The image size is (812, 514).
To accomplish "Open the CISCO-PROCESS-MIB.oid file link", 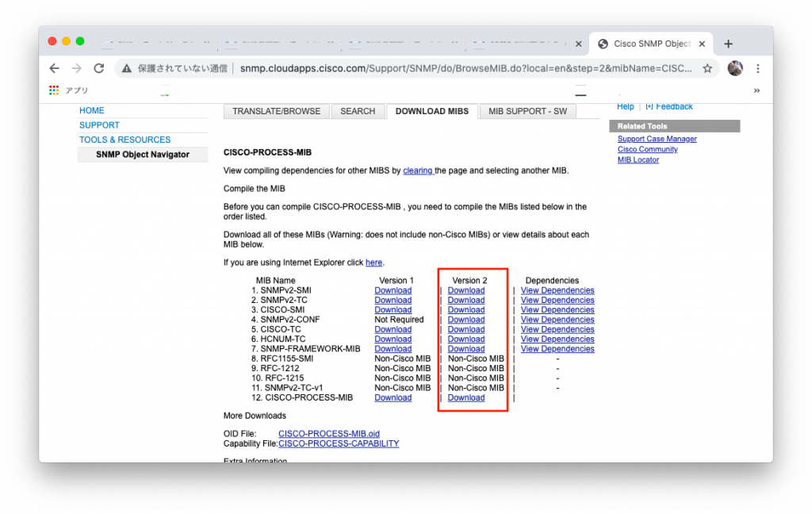I will (x=329, y=434).
